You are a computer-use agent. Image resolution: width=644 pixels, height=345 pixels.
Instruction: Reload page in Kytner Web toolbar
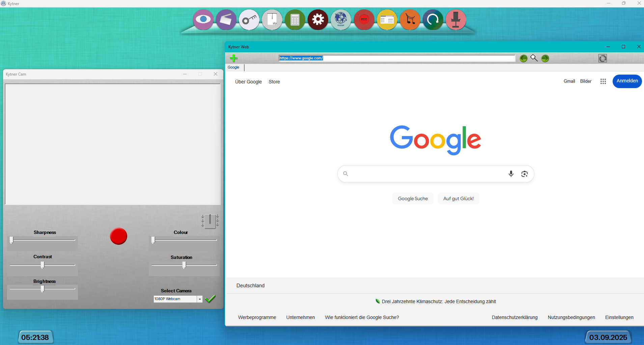coord(603,58)
